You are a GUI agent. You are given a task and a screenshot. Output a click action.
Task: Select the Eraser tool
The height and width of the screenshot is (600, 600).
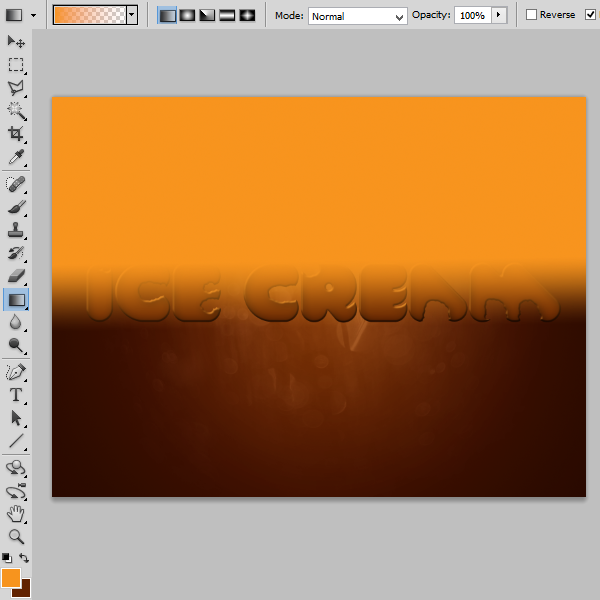16,276
